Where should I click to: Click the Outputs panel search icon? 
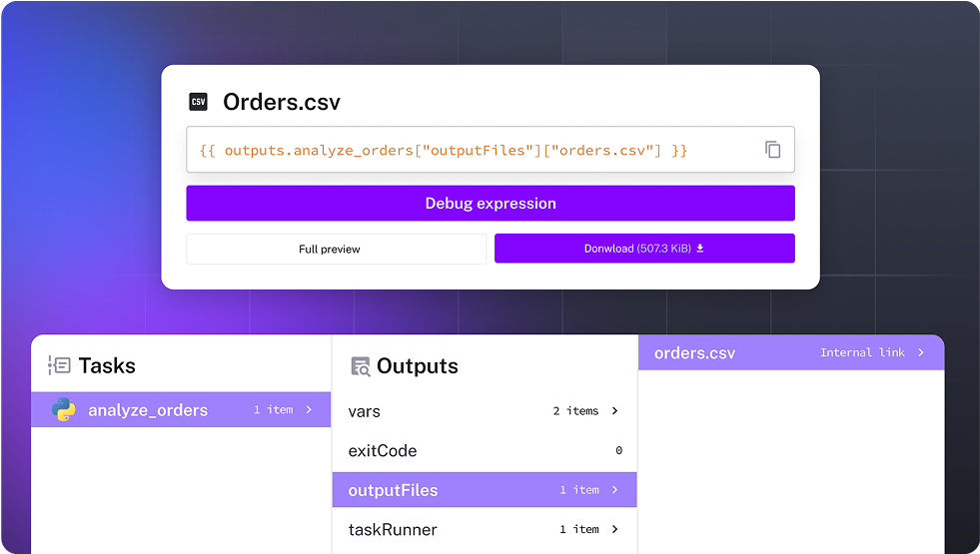(360, 366)
